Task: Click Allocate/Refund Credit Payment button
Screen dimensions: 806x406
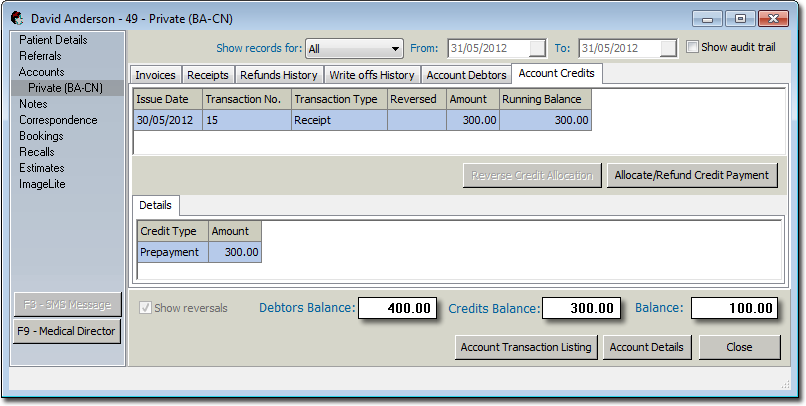Action: [692, 175]
